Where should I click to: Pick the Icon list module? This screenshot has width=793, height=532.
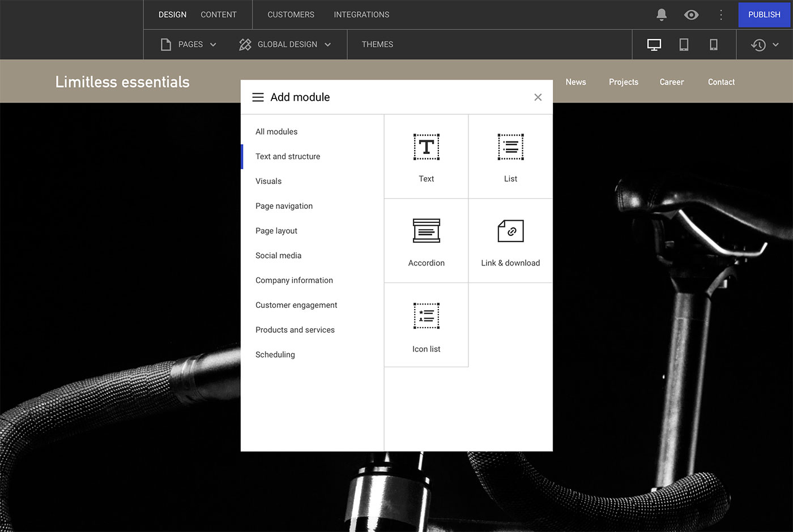pos(427,325)
